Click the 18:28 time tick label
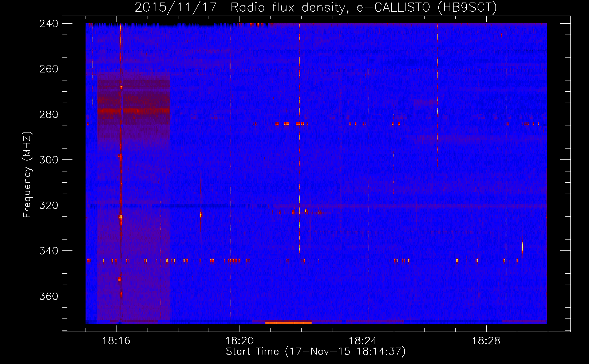This screenshot has height=364, width=589. click(486, 341)
